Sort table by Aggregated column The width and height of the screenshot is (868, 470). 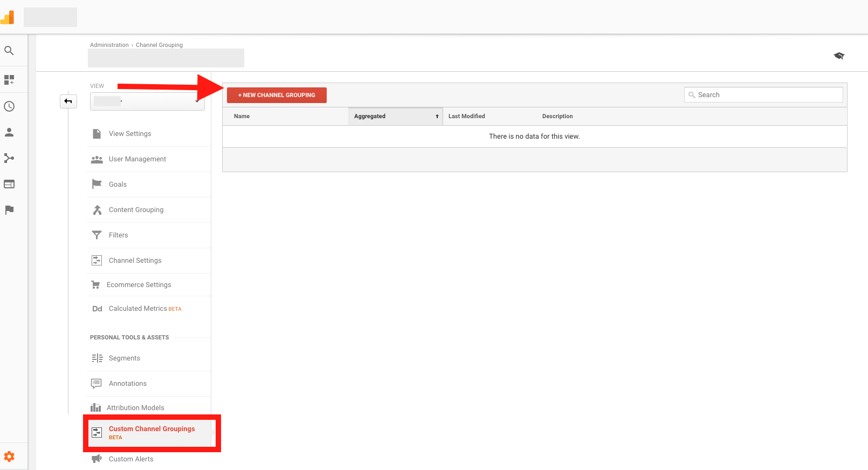[x=395, y=117]
